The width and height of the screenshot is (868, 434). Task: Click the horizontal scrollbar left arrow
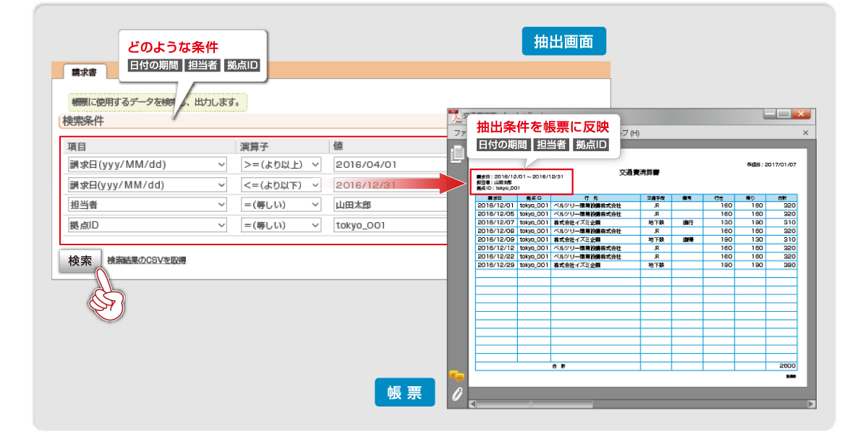point(473,404)
